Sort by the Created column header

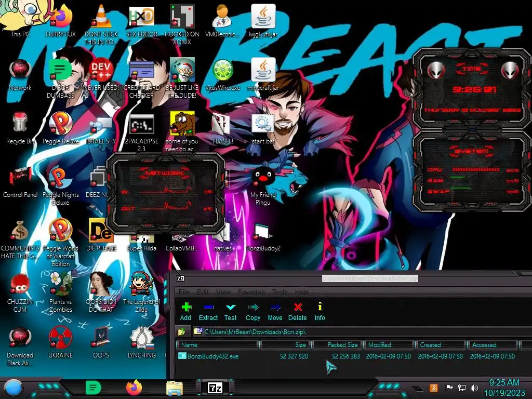(441, 345)
